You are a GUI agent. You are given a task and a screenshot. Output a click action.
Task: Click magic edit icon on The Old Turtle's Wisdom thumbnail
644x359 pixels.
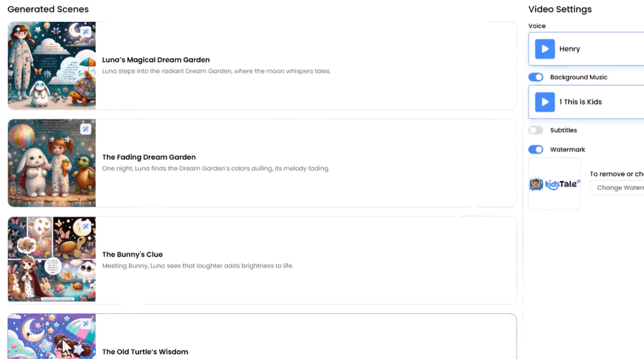[x=86, y=323]
